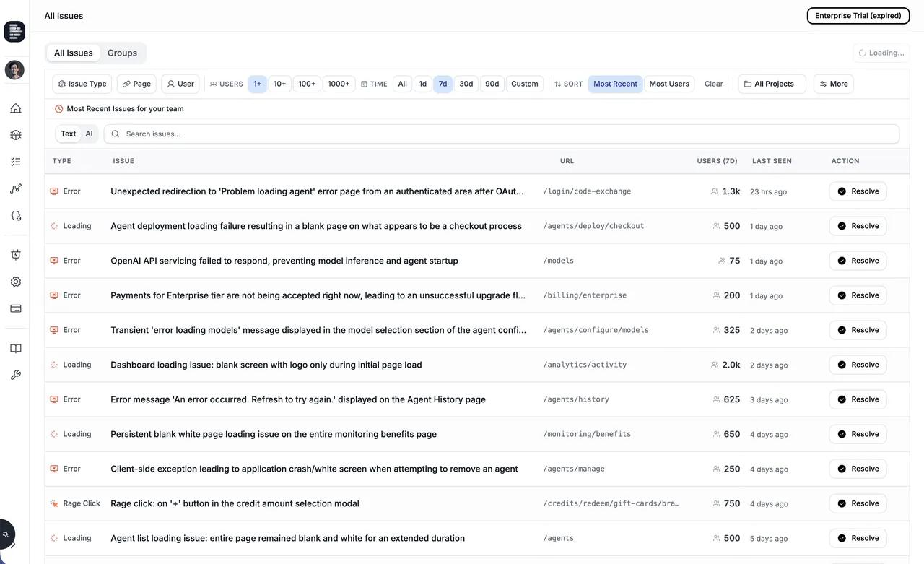
Task: Open issue 'Client-side exception leading to application crash'
Action: 314,469
